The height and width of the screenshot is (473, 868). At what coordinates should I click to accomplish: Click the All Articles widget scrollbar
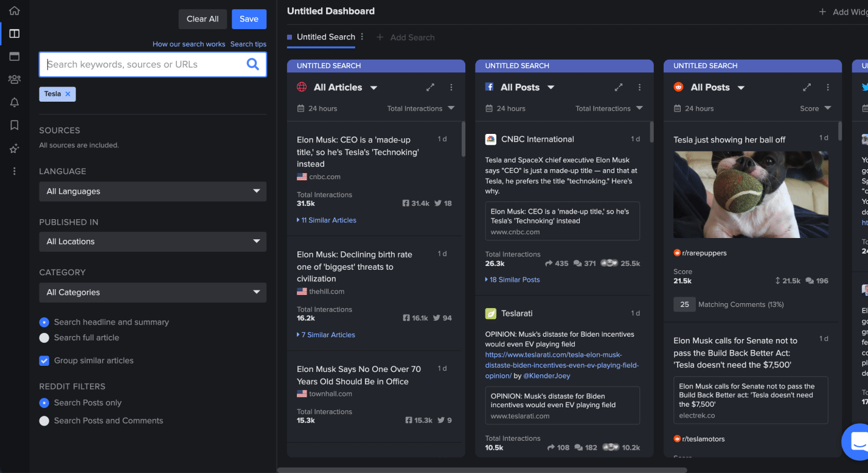point(464,139)
